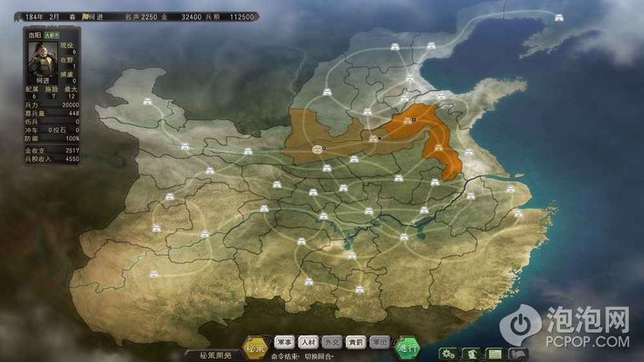Click the 投石 count
The image size is (644, 362).
[x=66, y=130]
